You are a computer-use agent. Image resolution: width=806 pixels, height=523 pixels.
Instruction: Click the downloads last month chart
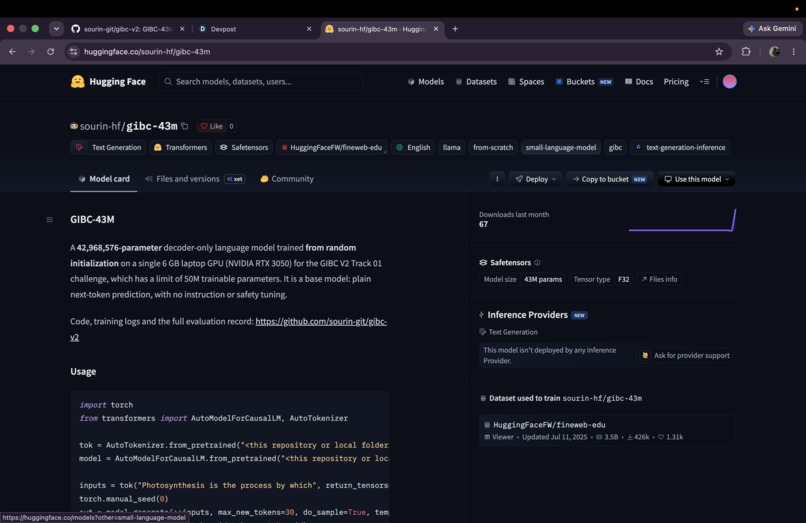pos(682,220)
